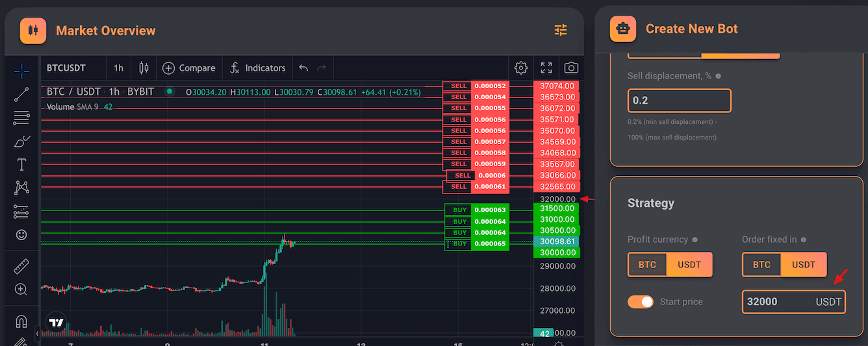The width and height of the screenshot is (868, 346).
Task: Set order fixed in USDT
Action: (x=803, y=264)
